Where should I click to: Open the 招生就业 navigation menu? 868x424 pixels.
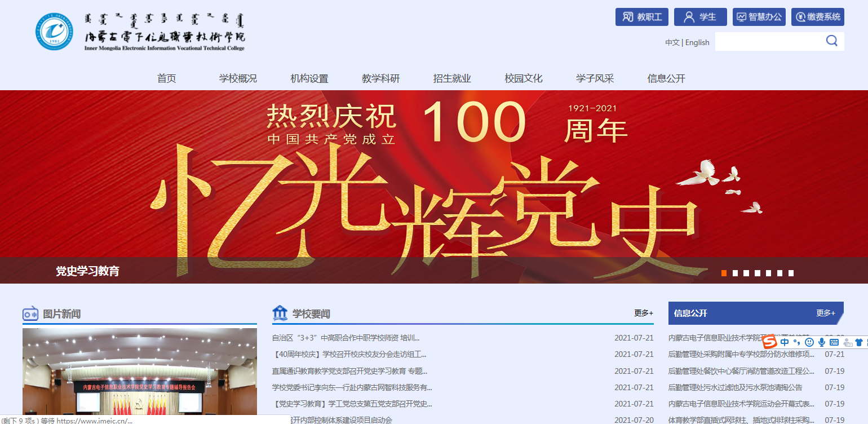coord(452,78)
